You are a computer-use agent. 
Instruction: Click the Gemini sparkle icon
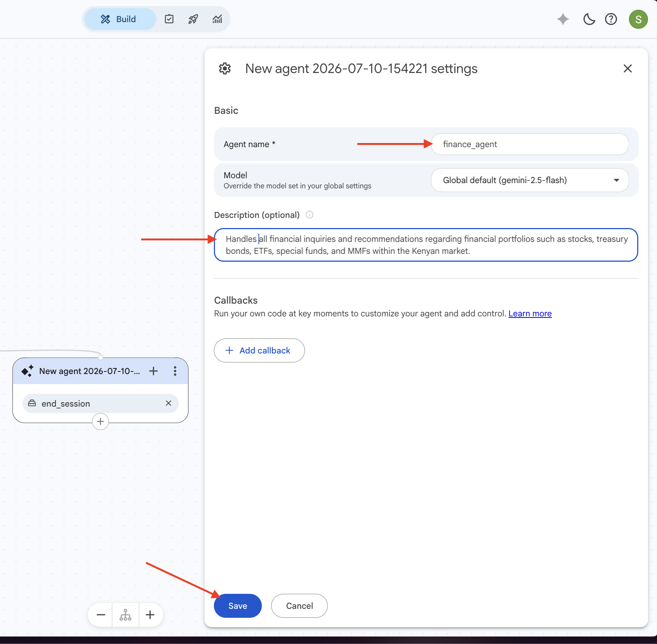pos(563,19)
